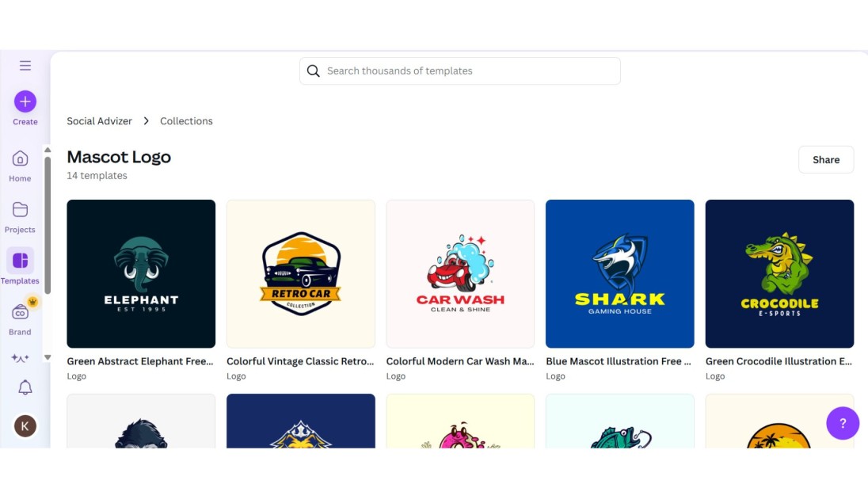Image resolution: width=868 pixels, height=488 pixels.
Task: Click the sidebar scrollbar thumb
Action: click(48, 226)
